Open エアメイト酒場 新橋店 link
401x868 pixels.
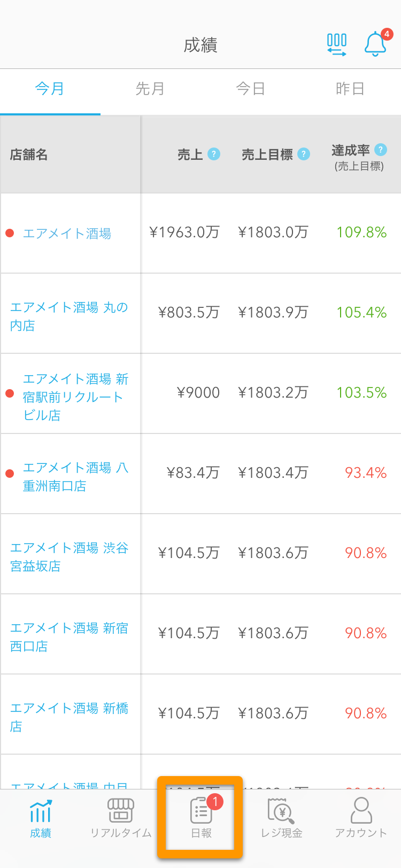[69, 717]
